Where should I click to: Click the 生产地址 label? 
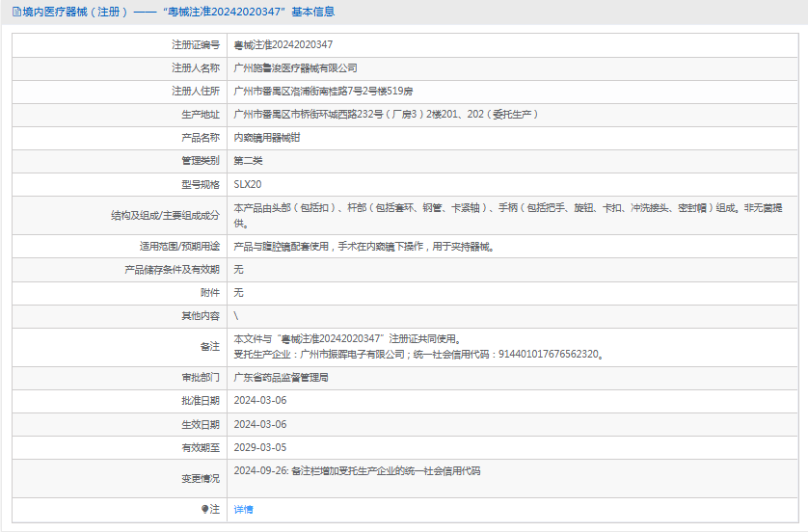(x=201, y=115)
